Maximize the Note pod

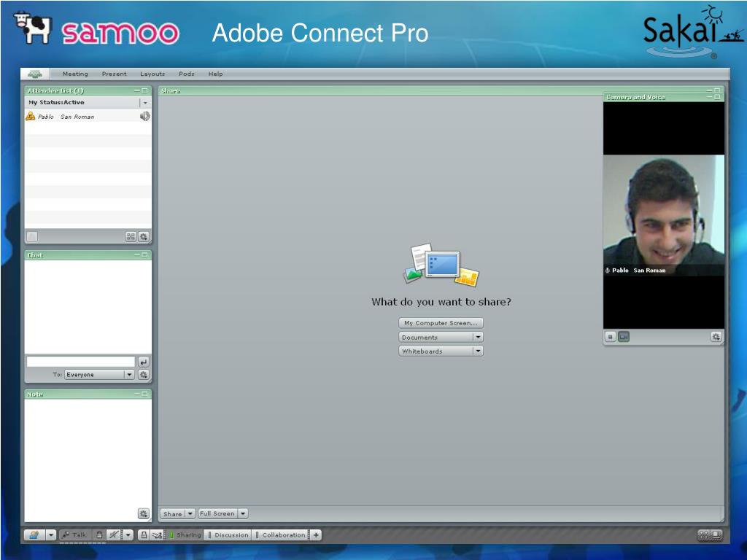(145, 394)
